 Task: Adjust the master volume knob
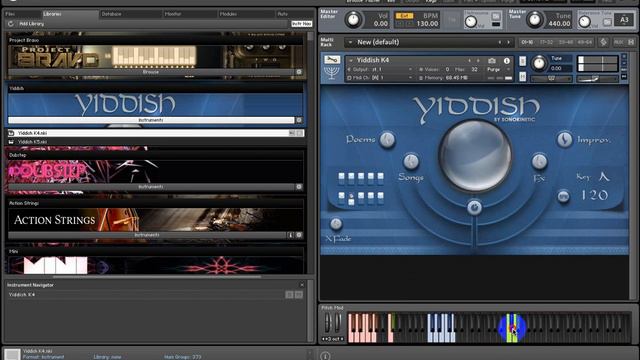(x=353, y=19)
